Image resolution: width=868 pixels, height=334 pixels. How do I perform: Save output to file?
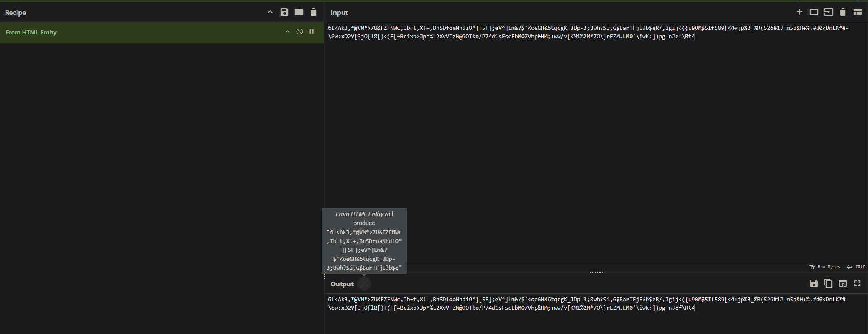[814, 284]
